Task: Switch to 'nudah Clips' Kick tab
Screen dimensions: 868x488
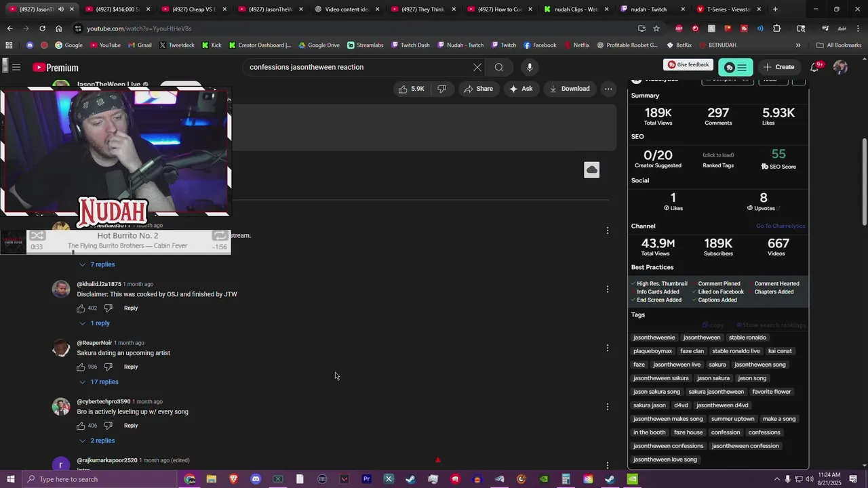Action: click(x=575, y=9)
